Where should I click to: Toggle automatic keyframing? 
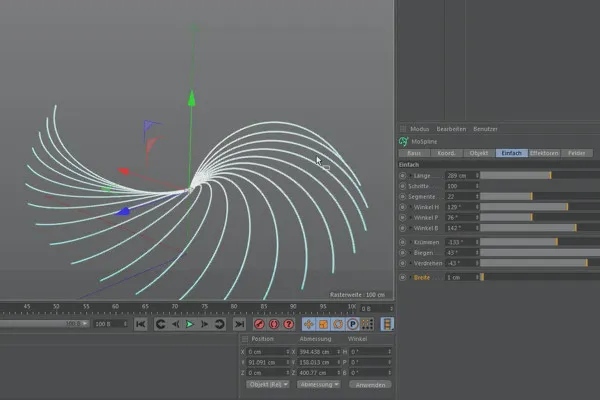pos(274,324)
